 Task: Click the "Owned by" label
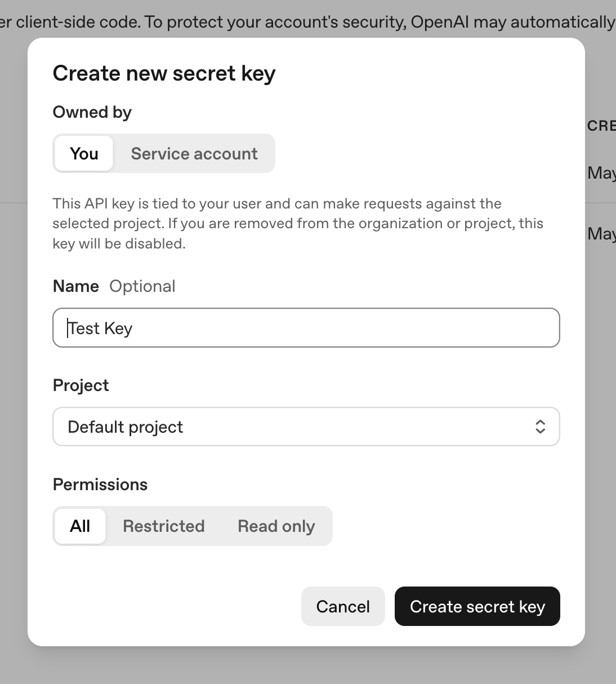[92, 112]
